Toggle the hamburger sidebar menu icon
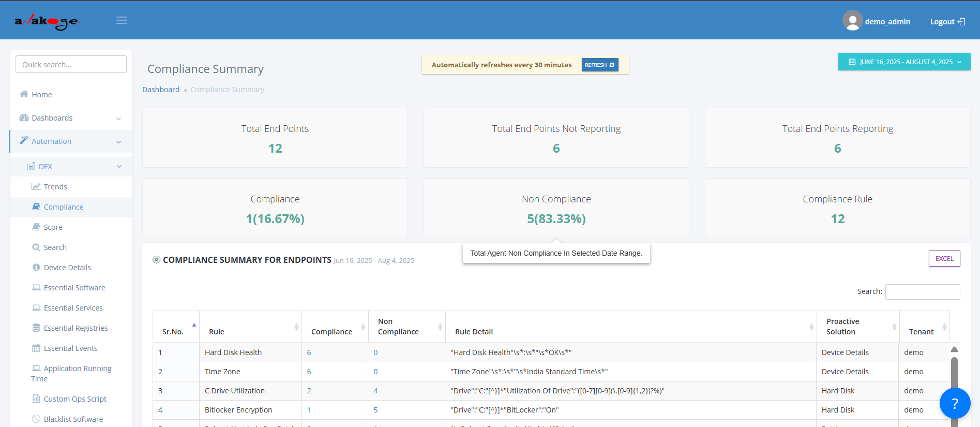The width and height of the screenshot is (980, 427). [x=122, y=20]
